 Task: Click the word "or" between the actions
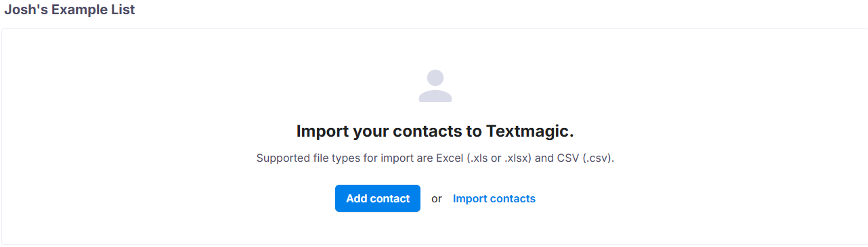pos(437,199)
